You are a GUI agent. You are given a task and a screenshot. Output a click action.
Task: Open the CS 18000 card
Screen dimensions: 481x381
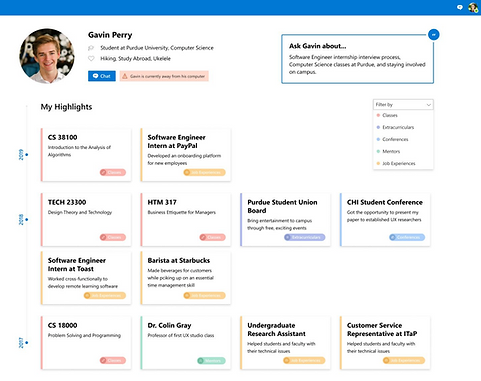pos(86,343)
